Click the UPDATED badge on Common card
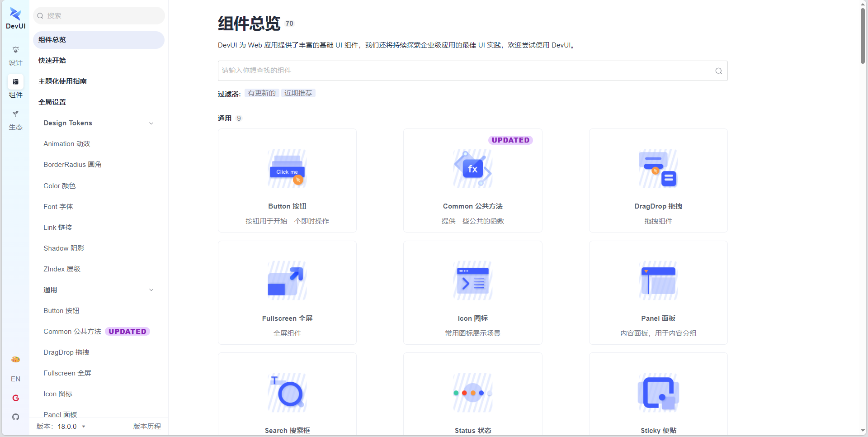This screenshot has width=868, height=437. pyautogui.click(x=510, y=140)
